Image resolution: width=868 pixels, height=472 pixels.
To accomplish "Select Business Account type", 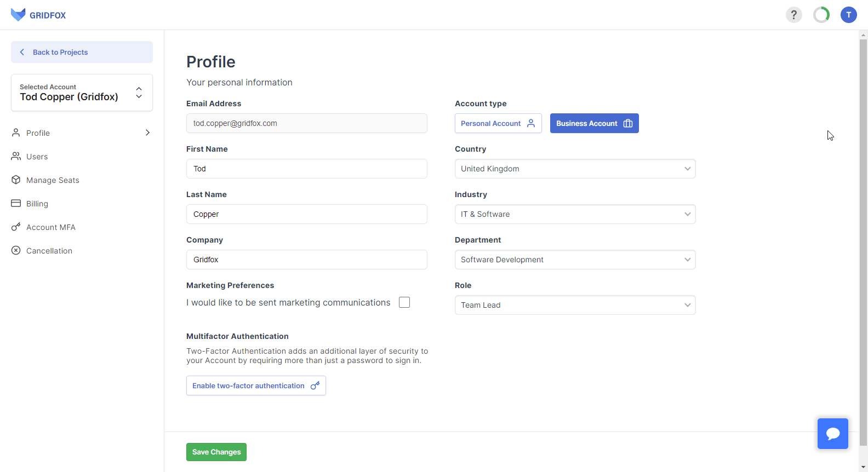I will click(x=594, y=123).
